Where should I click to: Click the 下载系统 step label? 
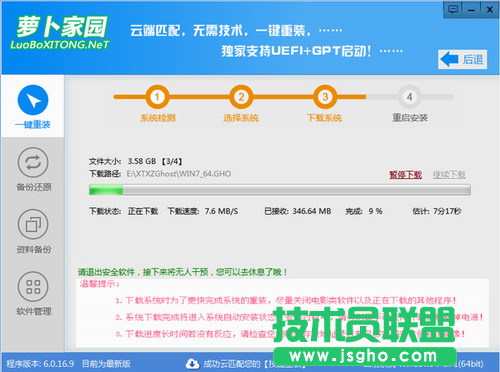coord(325,118)
